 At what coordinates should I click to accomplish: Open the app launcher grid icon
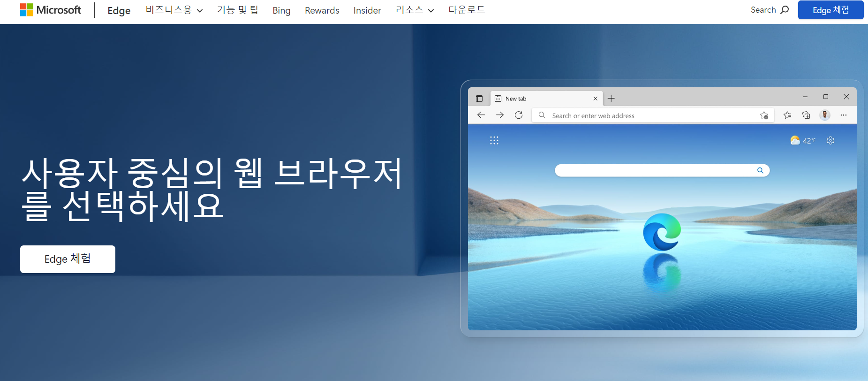pos(494,140)
